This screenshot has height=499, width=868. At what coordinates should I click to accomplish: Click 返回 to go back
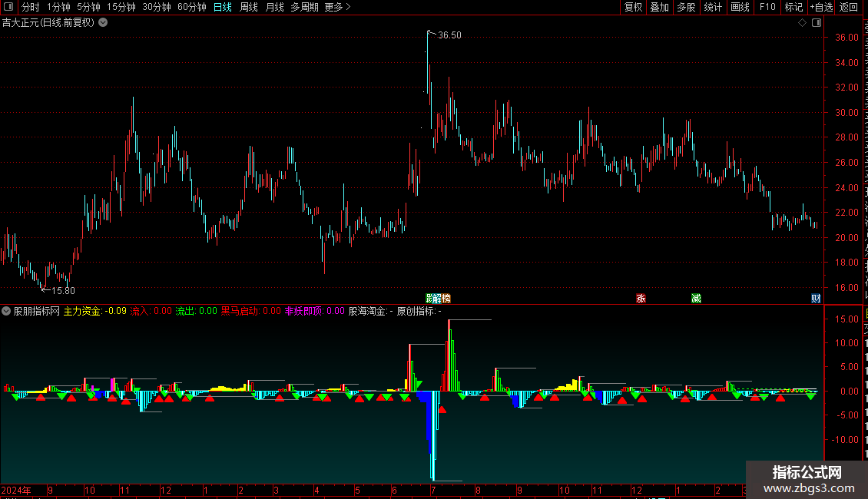(849, 7)
